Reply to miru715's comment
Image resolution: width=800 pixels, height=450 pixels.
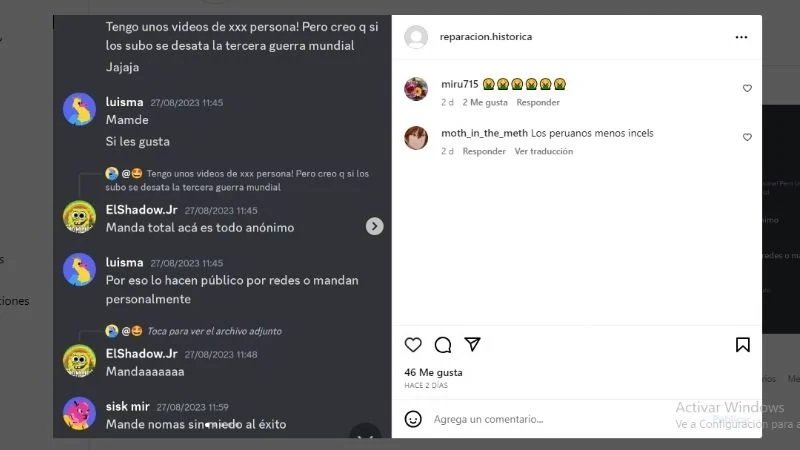[x=538, y=103]
